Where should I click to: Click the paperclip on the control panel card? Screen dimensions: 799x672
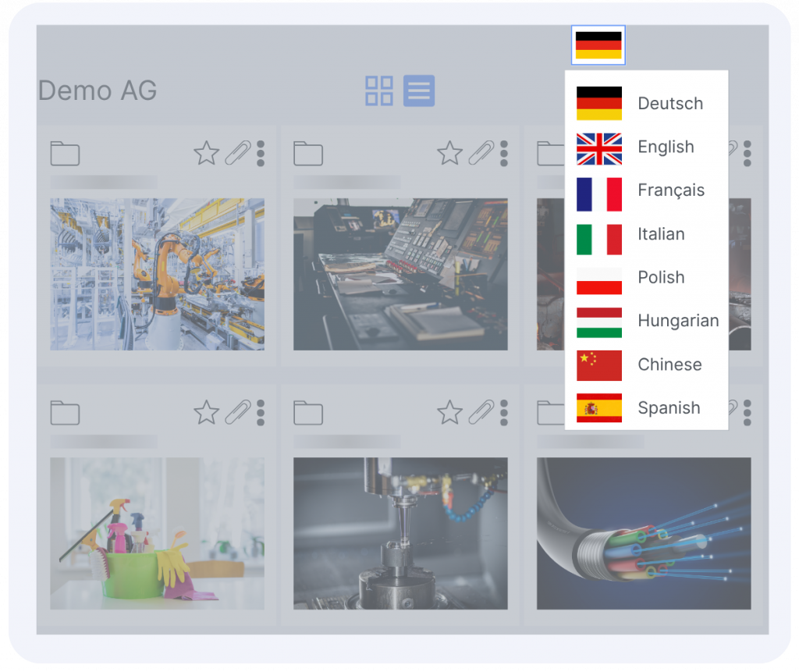pyautogui.click(x=481, y=153)
